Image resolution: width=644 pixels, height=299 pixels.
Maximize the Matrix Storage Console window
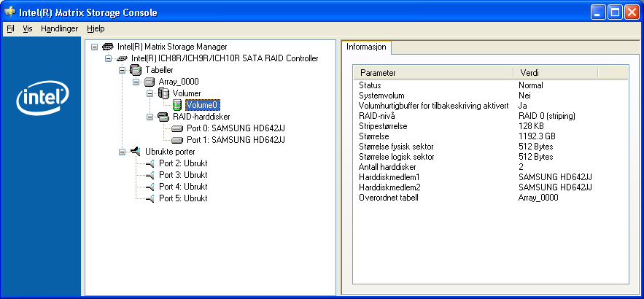point(615,12)
